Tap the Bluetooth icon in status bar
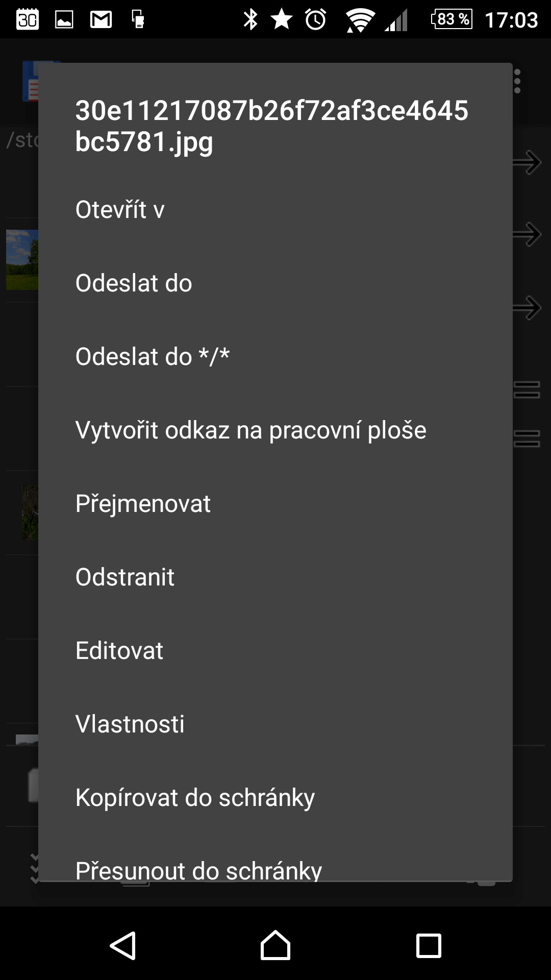The width and height of the screenshot is (551, 980). [x=251, y=19]
